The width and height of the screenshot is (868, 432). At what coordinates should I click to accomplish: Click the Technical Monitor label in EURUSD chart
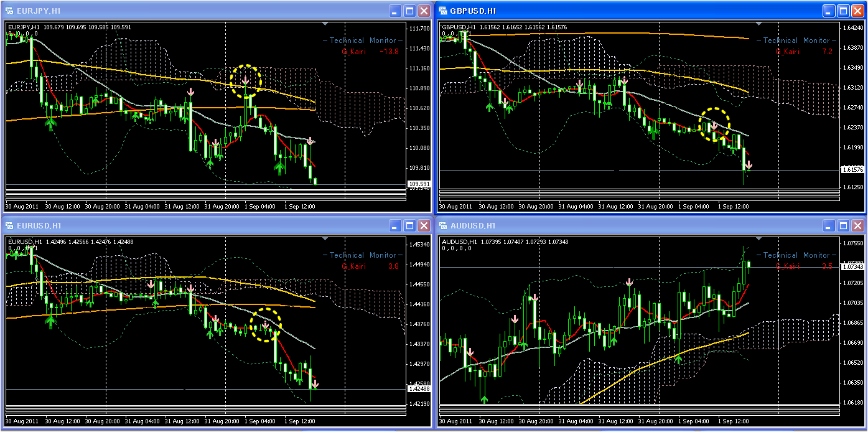[x=363, y=255]
